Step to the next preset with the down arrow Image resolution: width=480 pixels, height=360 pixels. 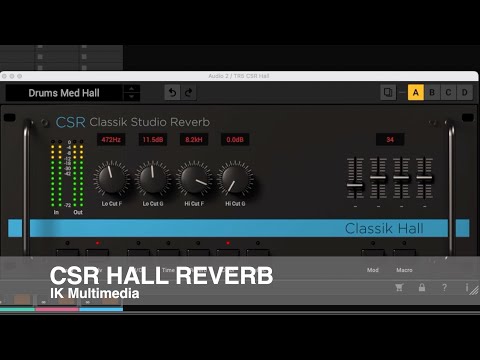tap(131, 97)
